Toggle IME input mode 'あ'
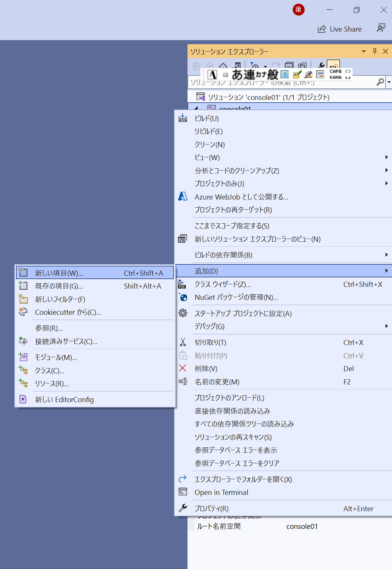The width and height of the screenshot is (392, 569). [237, 74]
